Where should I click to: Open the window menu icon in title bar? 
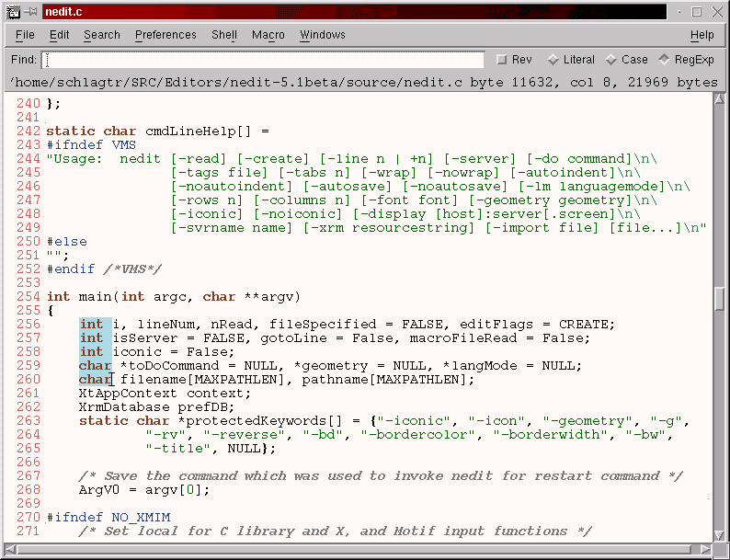12,12
